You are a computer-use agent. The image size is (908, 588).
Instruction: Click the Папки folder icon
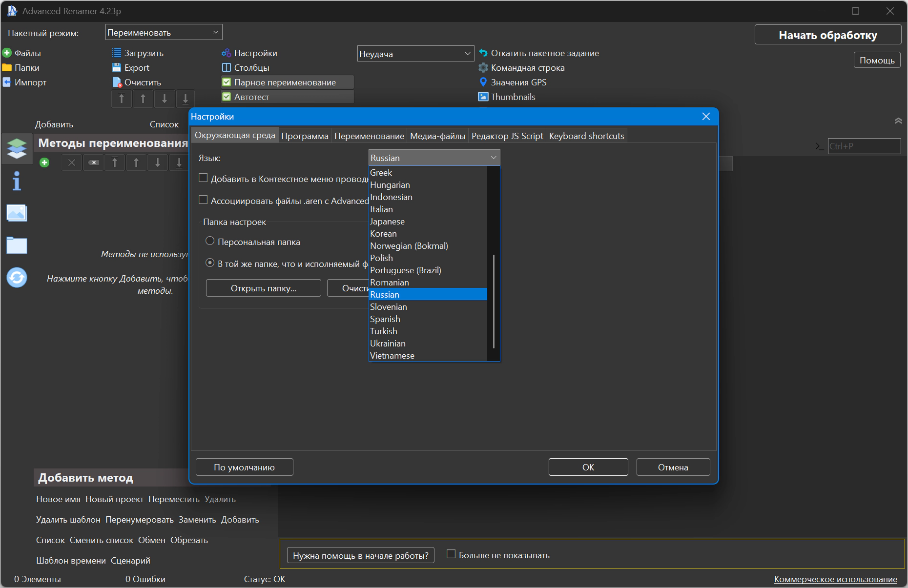click(7, 67)
